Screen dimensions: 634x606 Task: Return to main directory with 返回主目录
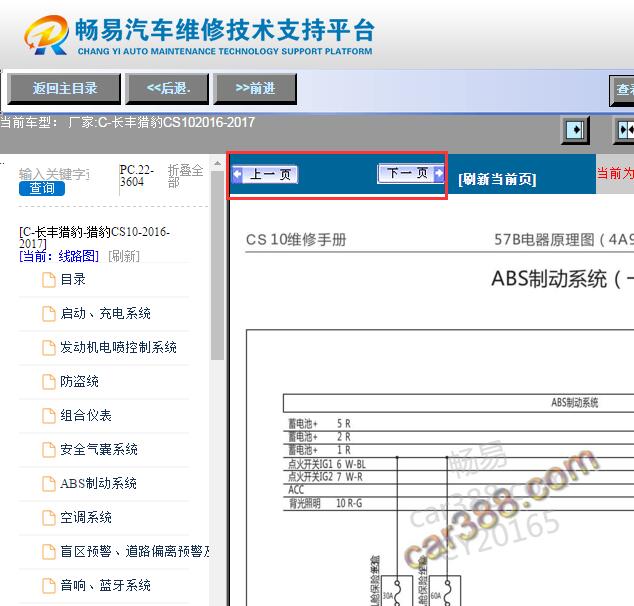[64, 89]
